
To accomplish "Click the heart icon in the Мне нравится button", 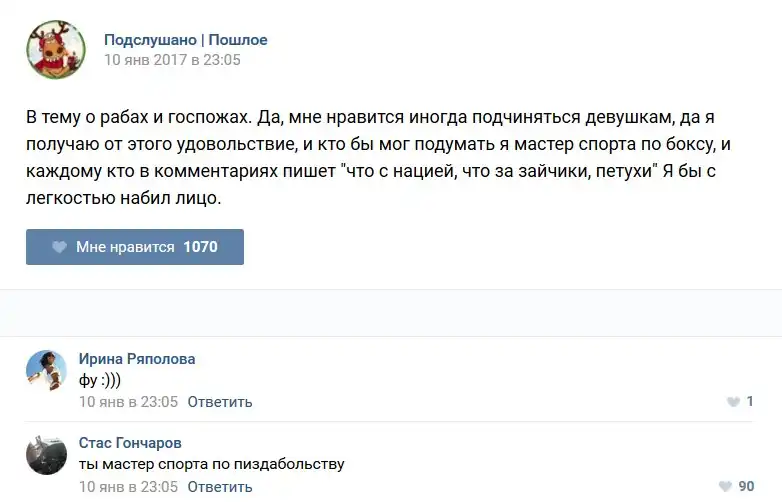I will (59, 247).
